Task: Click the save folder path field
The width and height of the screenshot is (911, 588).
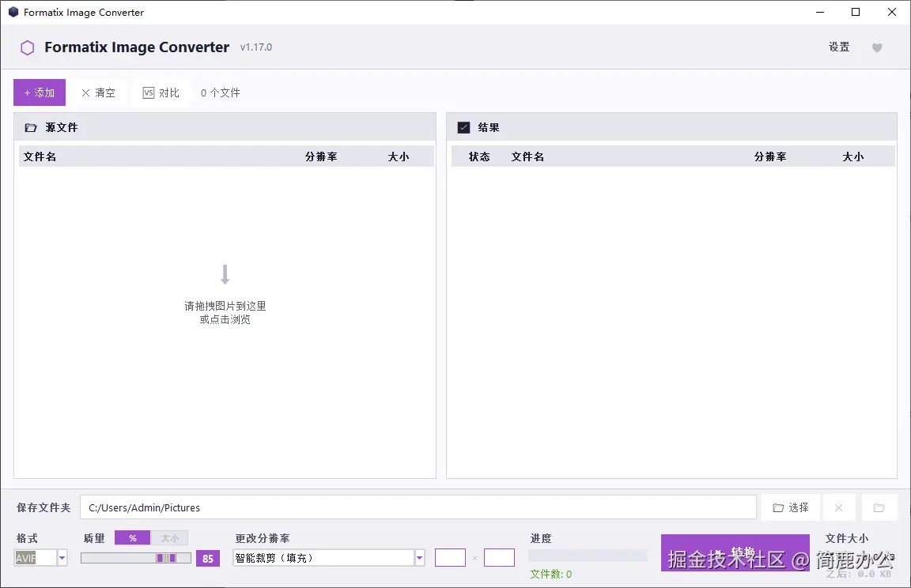Action: coord(418,507)
